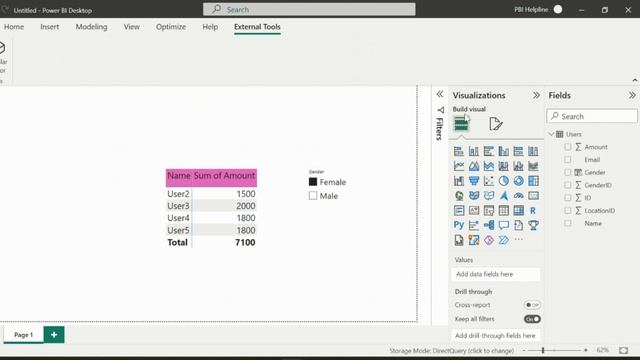Collapse the ribbon with the chevron
The width and height of the screenshot is (640, 360).
(635, 80)
